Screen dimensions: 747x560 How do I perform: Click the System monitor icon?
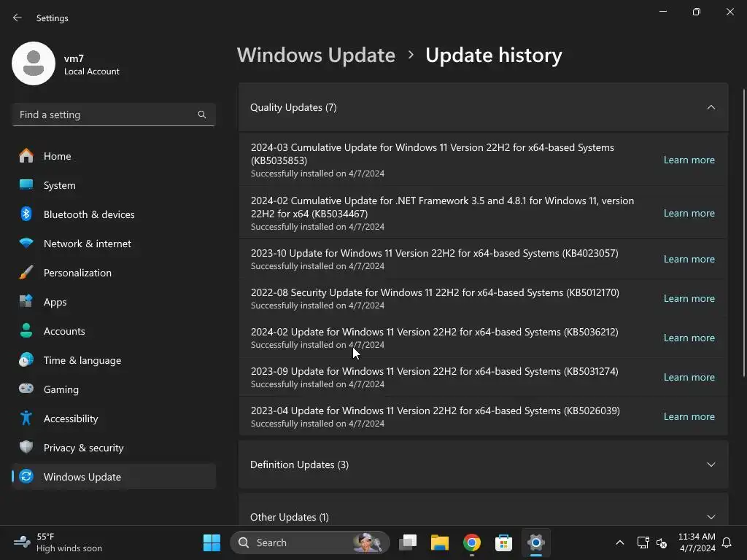click(26, 184)
